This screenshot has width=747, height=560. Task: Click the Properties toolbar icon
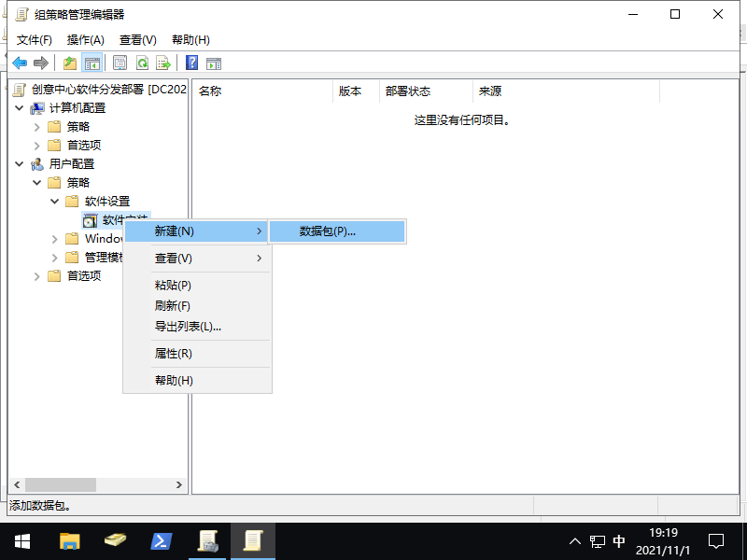pyautogui.click(x=120, y=63)
